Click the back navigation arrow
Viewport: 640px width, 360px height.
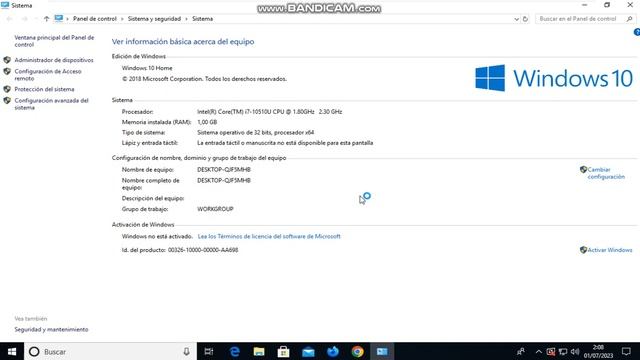pos(10,19)
